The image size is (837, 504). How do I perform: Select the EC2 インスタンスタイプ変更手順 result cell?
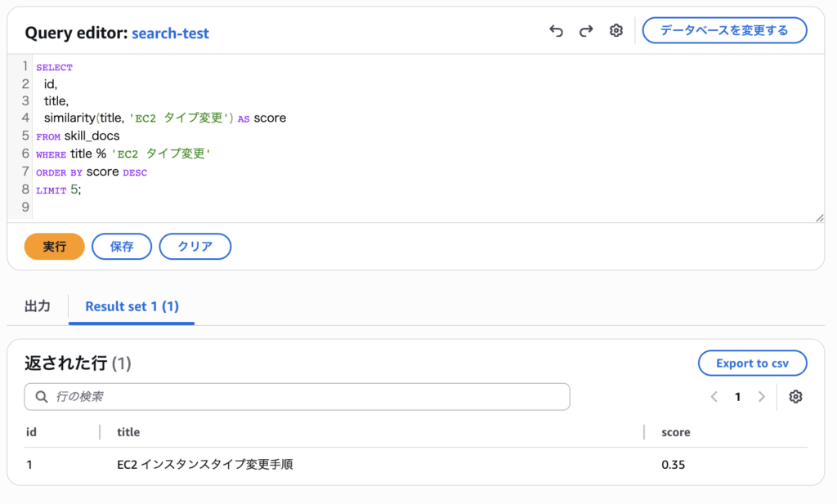[x=205, y=465]
